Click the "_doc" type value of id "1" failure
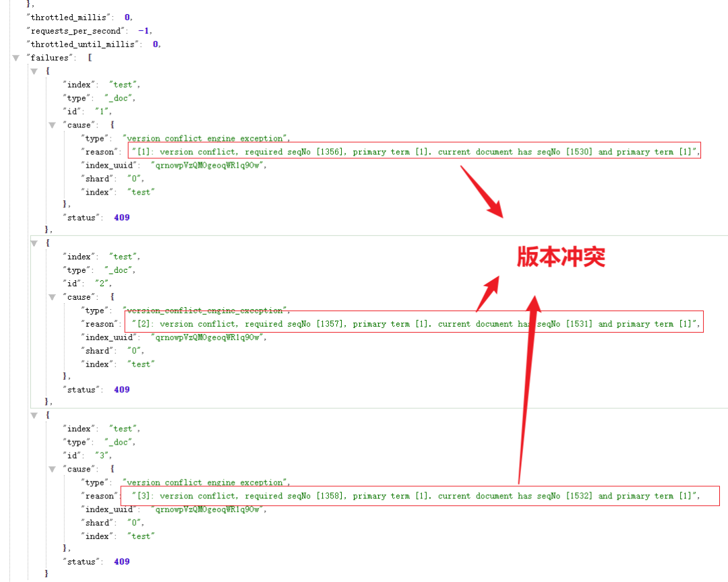Image resolution: width=728 pixels, height=582 pixels. [119, 98]
